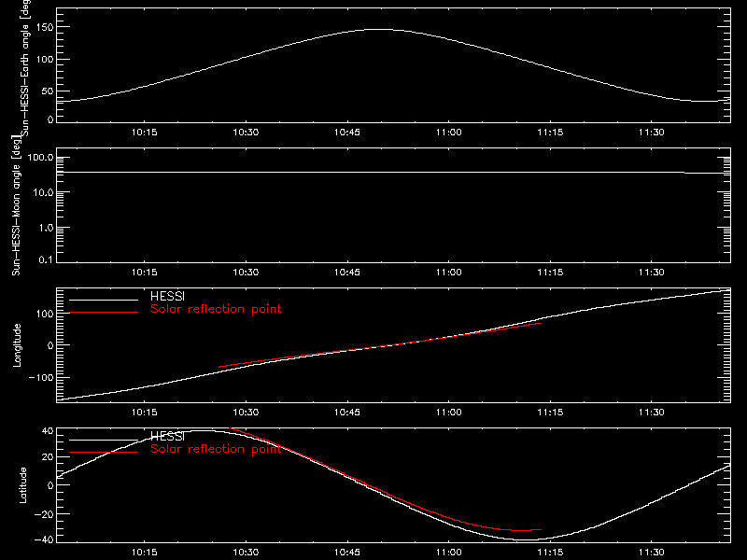747x560 pixels.
Task: Select "HESSI" legend text in Longitude plot
Action: click(x=167, y=296)
